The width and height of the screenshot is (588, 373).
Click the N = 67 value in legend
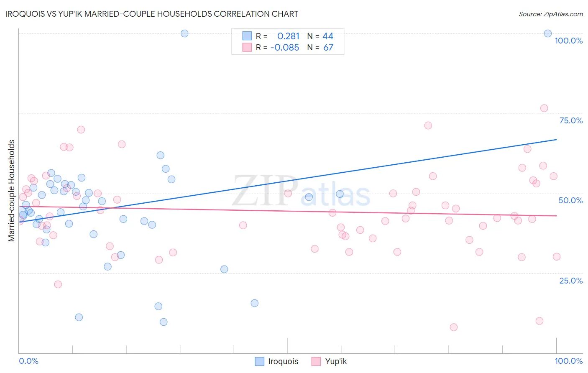(x=320, y=47)
